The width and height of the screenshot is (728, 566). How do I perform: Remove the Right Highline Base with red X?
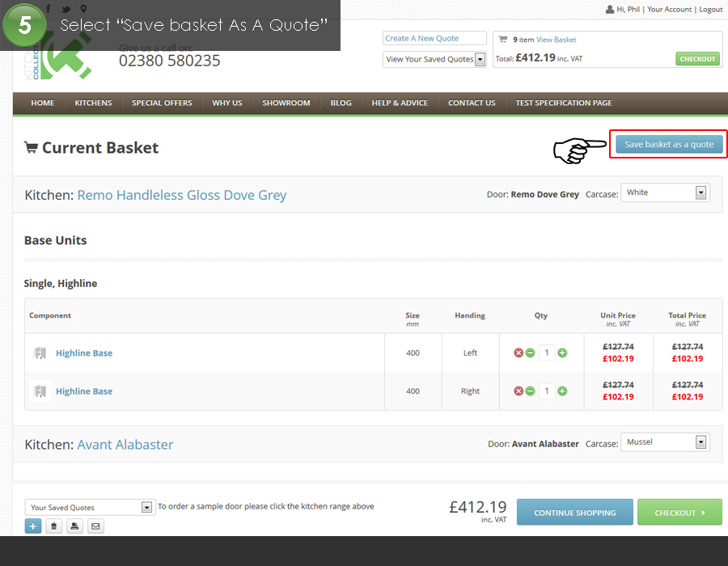click(x=518, y=391)
